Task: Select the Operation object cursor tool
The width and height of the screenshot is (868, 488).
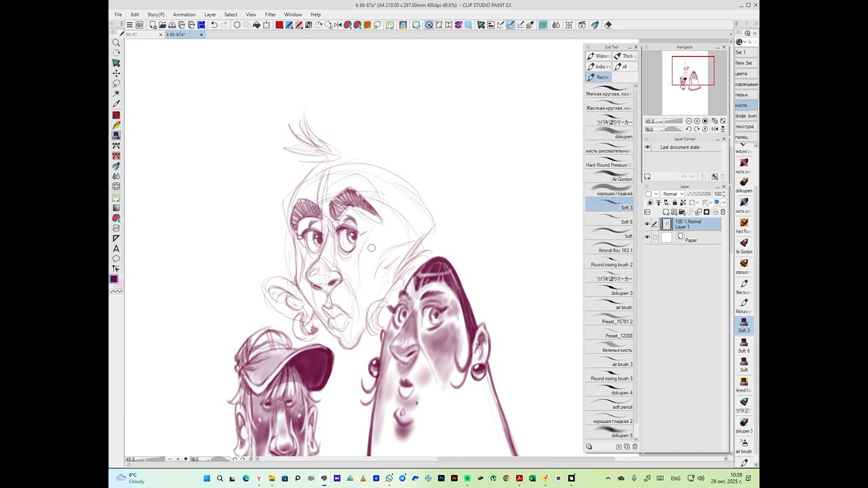Action: click(x=116, y=62)
